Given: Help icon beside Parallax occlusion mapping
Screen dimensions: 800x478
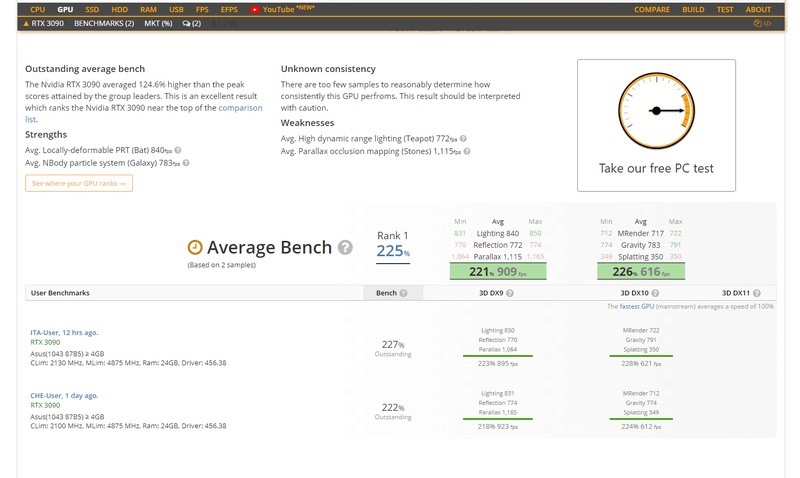Looking at the screenshot, I should point(466,152).
